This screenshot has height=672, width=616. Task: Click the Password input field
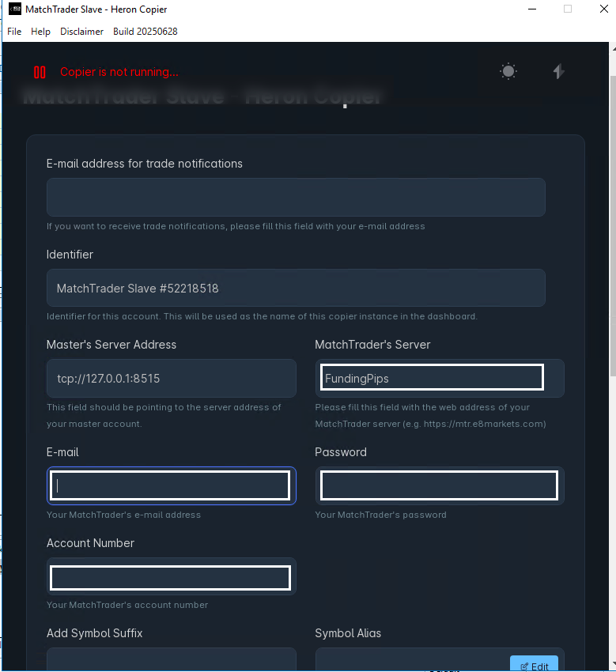[440, 485]
